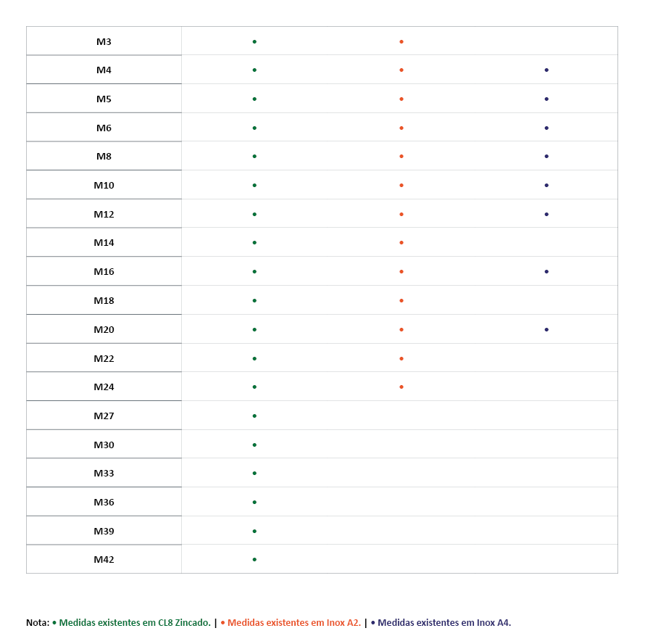Click the orange dot in the M14 row
645x644 pixels.
(x=401, y=242)
